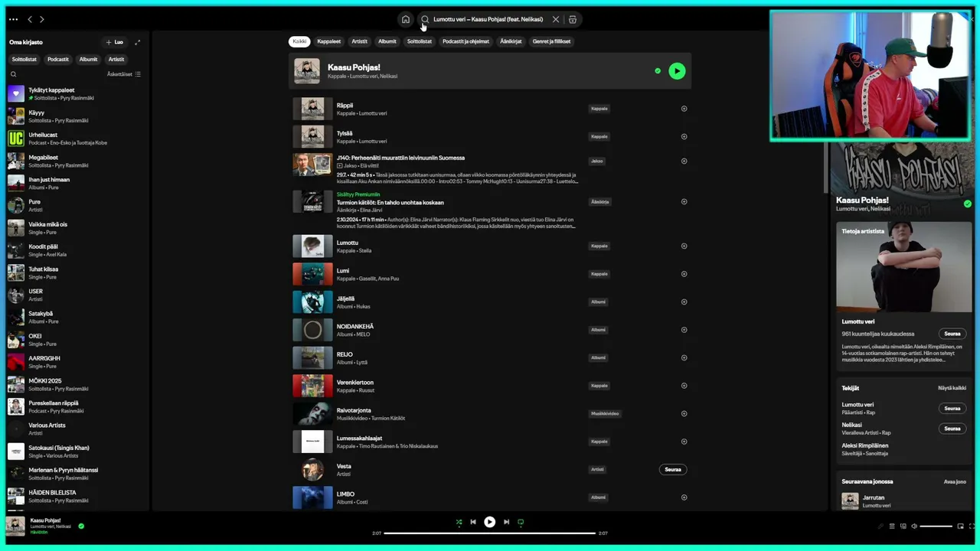The image size is (980, 551).
Task: Switch to the Äänikirjat results tab
Action: click(511, 41)
